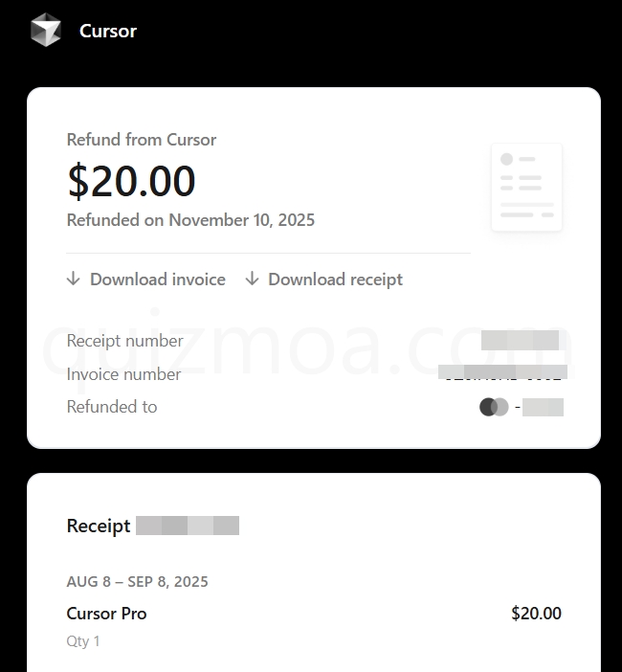The width and height of the screenshot is (622, 672).
Task: Click the receipt document illustration icon
Action: tap(526, 188)
